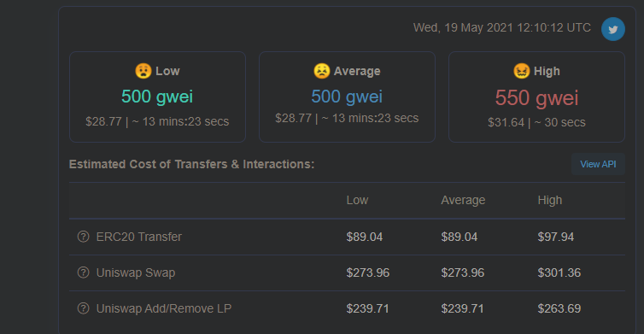The image size is (644, 334).
Task: Select the High gas price card
Action: (x=536, y=97)
